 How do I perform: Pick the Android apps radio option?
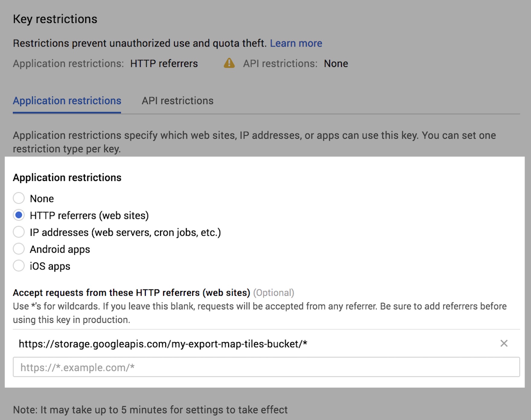pos(19,249)
